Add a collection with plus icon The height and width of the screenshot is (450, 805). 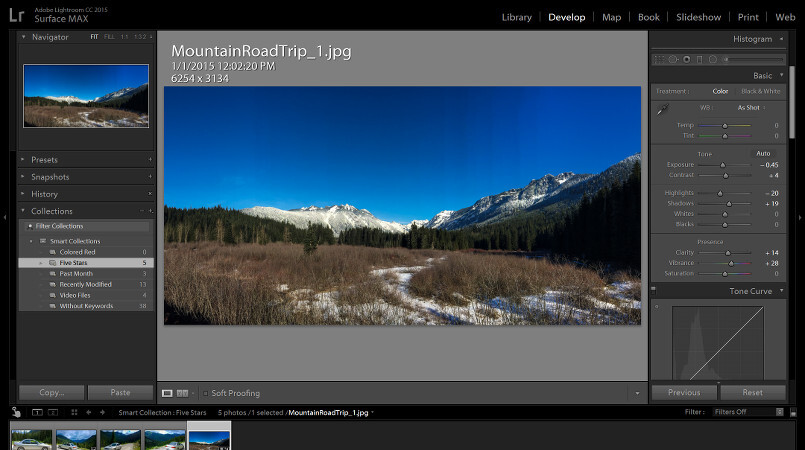(x=151, y=211)
